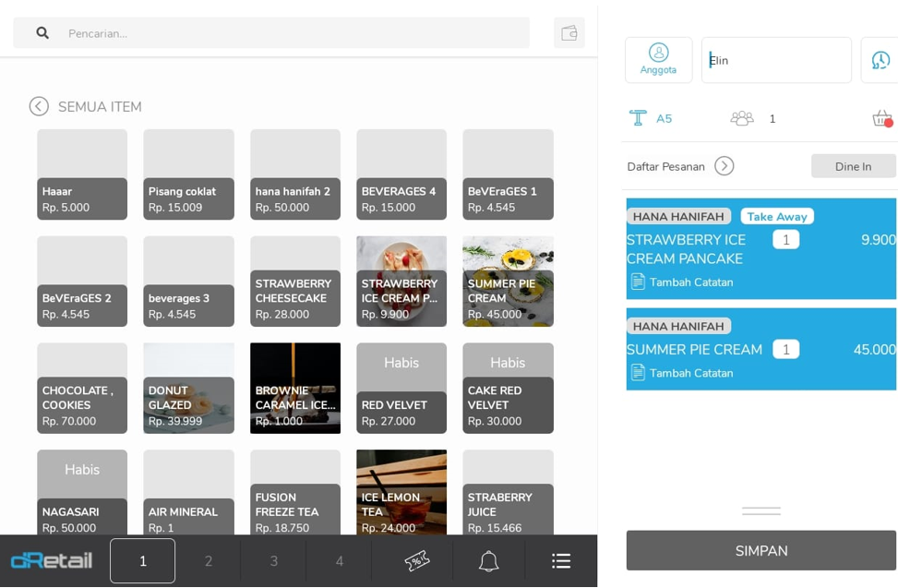Go back using the SEMUA ITEM arrow
Viewport: 898px width, 588px height.
click(39, 106)
